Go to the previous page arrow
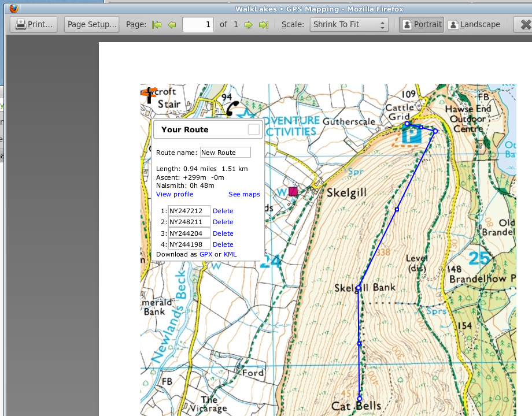 click(172, 24)
